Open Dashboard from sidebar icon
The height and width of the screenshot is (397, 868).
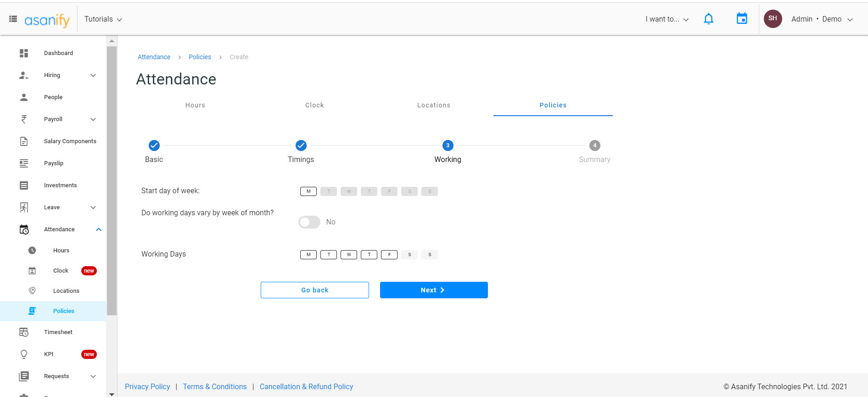[24, 53]
